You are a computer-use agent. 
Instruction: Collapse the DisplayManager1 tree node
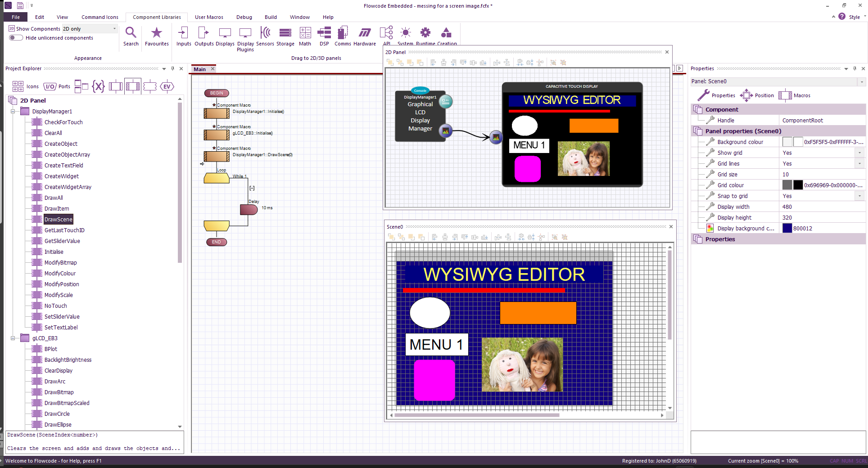13,112
